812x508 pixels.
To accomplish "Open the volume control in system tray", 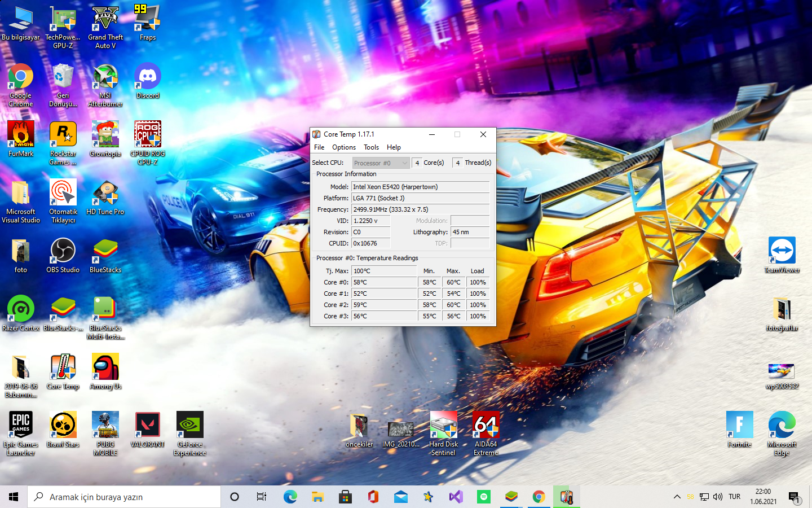I will coord(718,497).
